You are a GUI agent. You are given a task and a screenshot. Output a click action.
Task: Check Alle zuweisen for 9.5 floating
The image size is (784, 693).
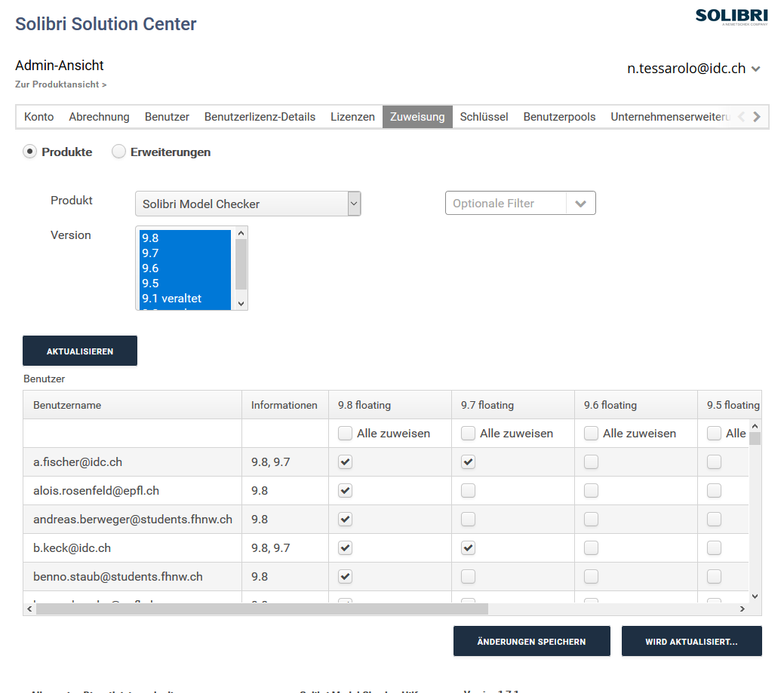click(714, 433)
